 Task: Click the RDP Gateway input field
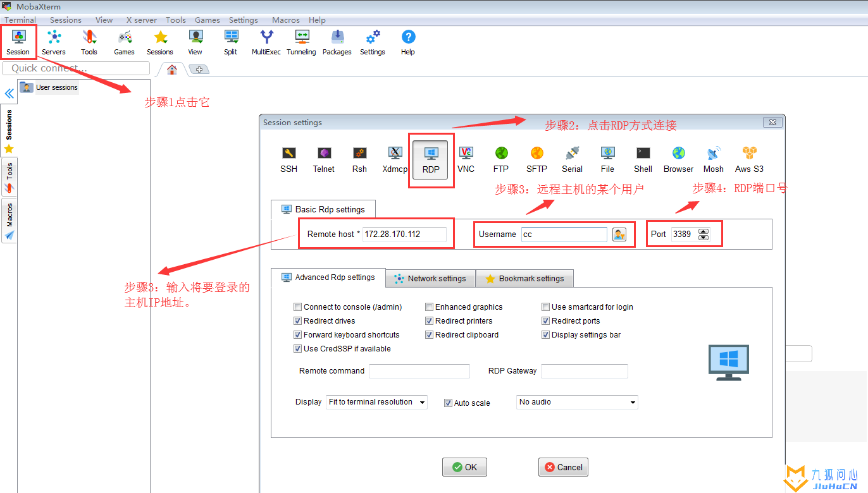pos(585,371)
